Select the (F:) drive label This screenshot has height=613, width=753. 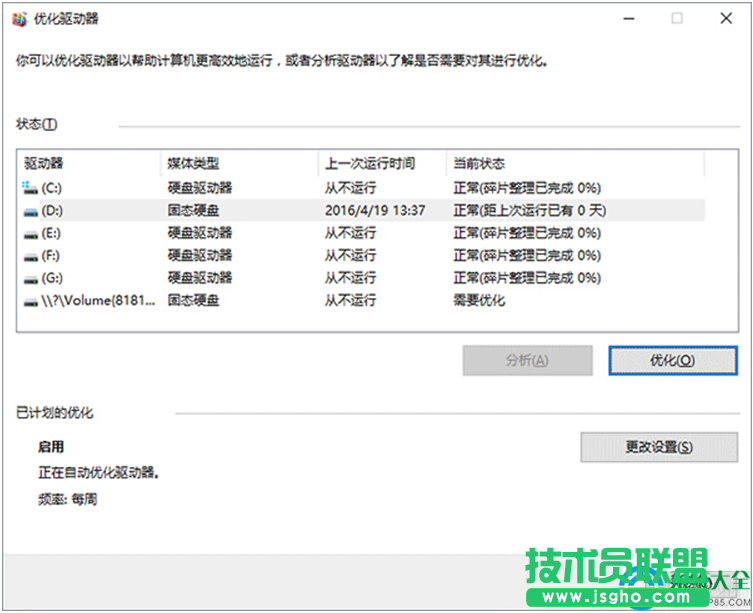point(50,255)
